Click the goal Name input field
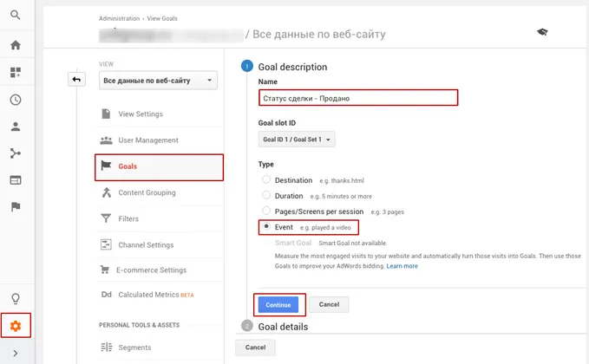 [358, 98]
